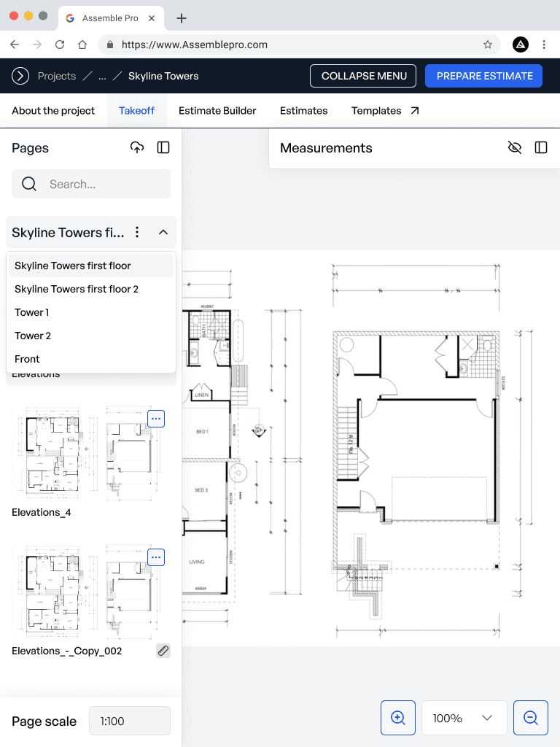Select Skyline Towers first floor 2 option

coord(91,289)
